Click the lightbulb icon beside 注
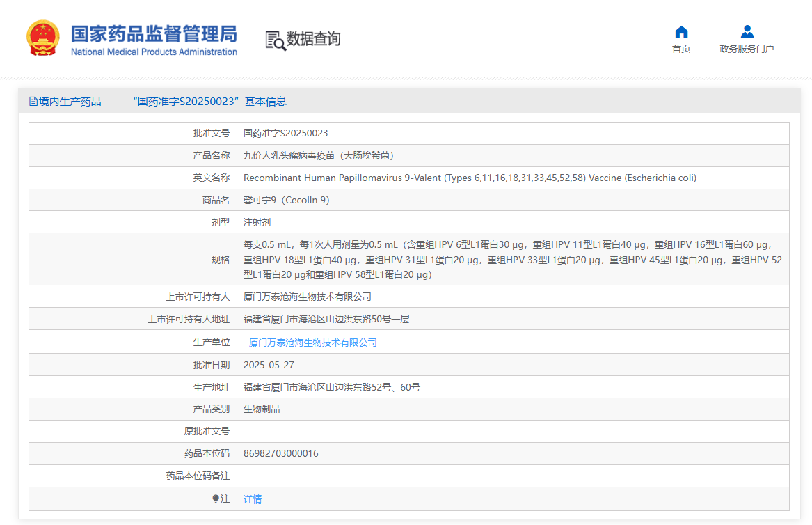The width and height of the screenshot is (812, 525). 216,499
